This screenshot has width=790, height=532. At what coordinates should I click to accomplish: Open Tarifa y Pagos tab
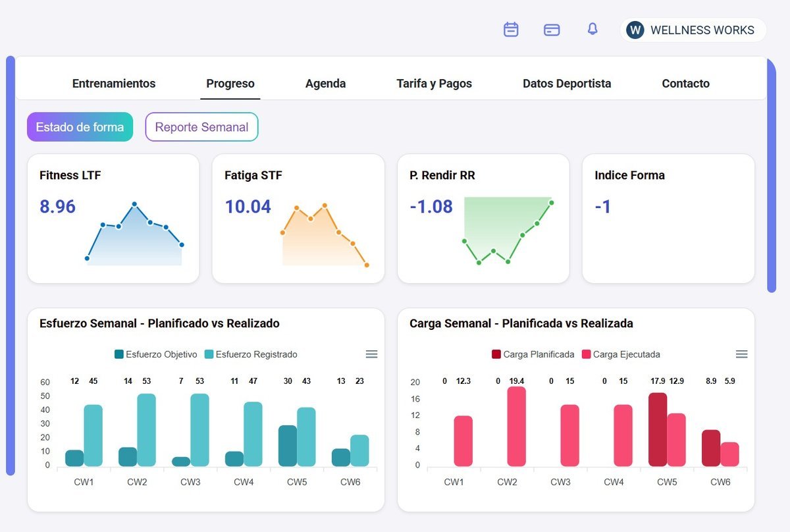tap(434, 84)
